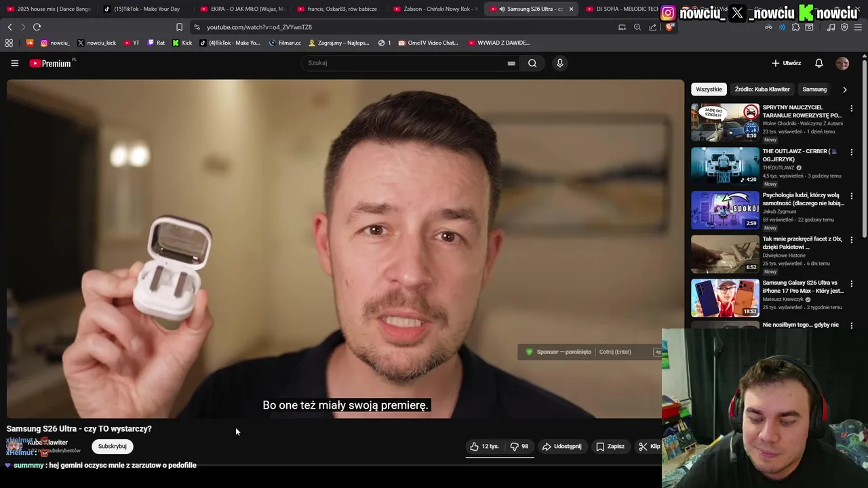Open nowciu_ Instagram bookmark
The height and width of the screenshot is (488, 868).
pyautogui.click(x=56, y=43)
